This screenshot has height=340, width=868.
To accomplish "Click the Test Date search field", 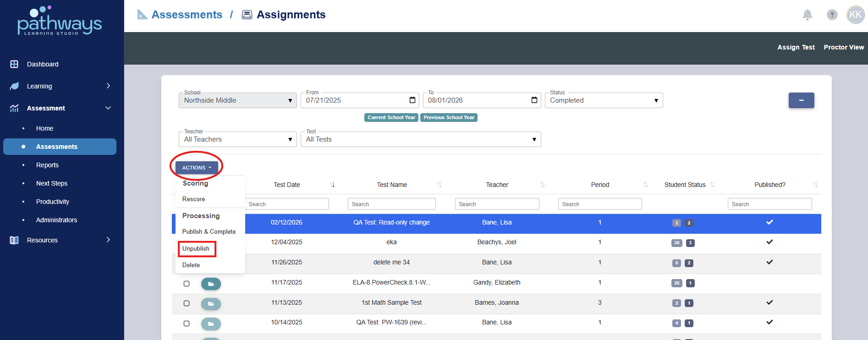I will point(287,204).
